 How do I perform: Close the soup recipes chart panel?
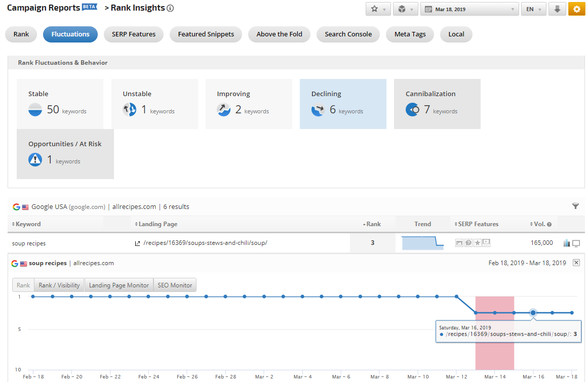click(x=576, y=263)
